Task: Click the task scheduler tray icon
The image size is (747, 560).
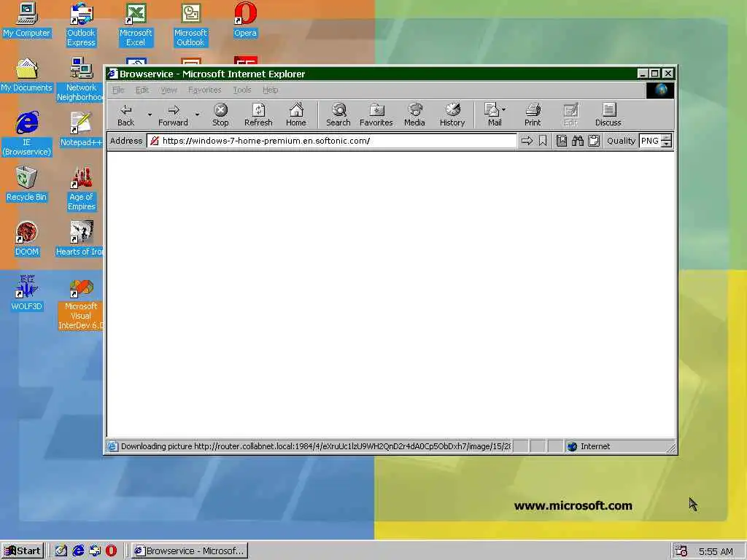Action: click(x=681, y=551)
